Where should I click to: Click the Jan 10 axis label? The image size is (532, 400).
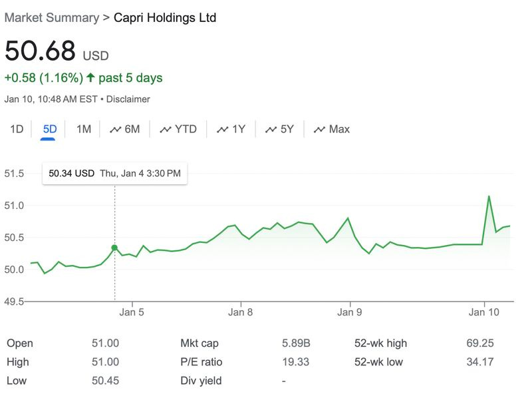click(484, 312)
